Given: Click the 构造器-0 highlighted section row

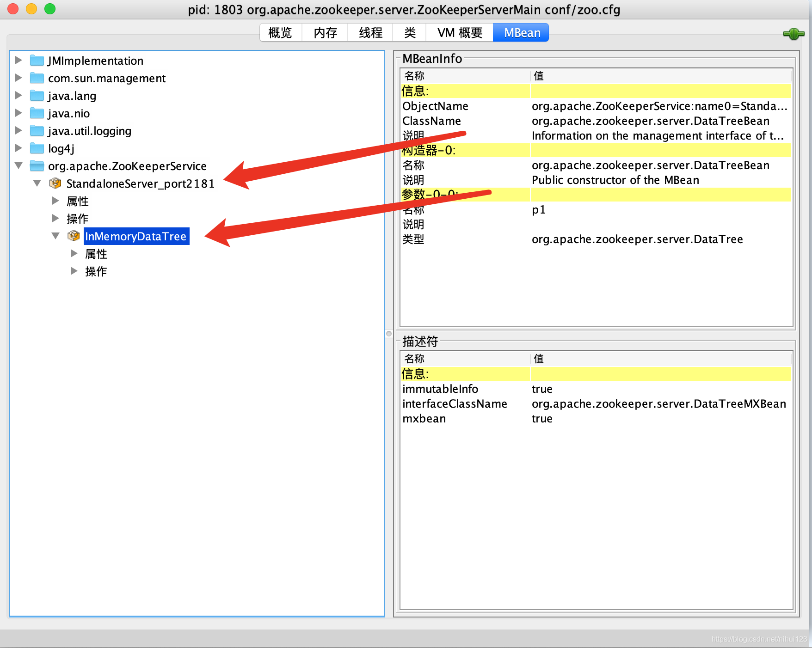Looking at the screenshot, I should pyautogui.click(x=596, y=150).
